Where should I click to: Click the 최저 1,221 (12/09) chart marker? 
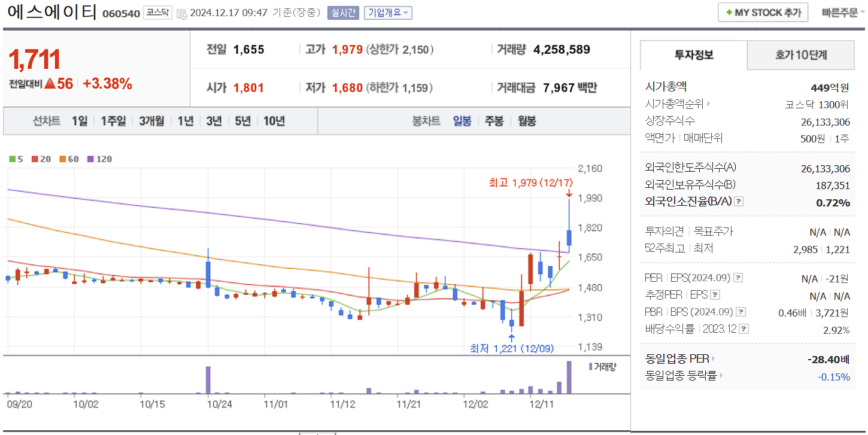coord(513,346)
